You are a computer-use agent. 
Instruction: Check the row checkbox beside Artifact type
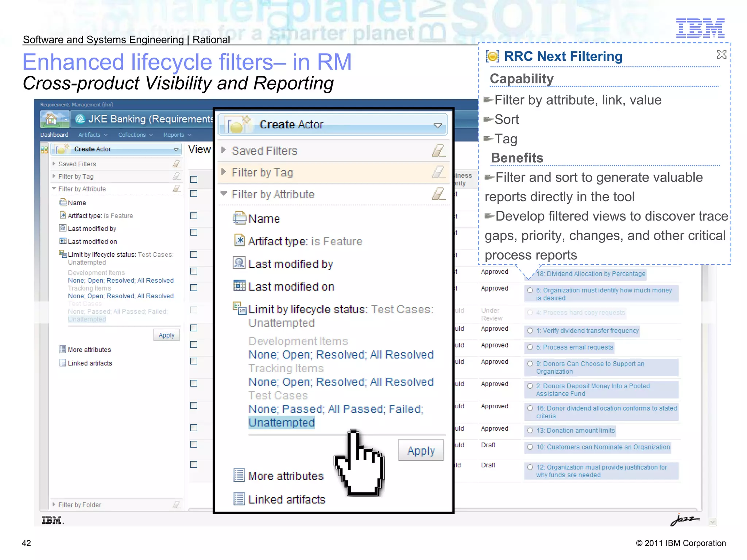click(194, 216)
